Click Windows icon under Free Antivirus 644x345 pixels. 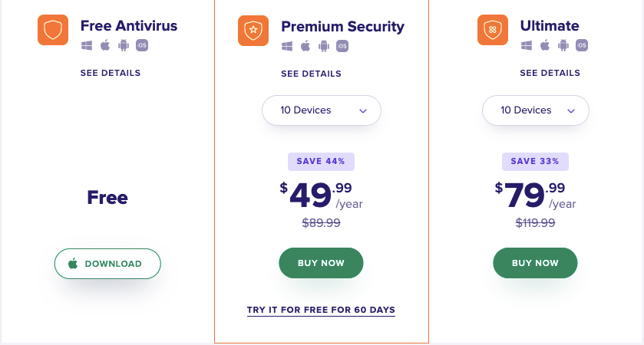coord(87,45)
